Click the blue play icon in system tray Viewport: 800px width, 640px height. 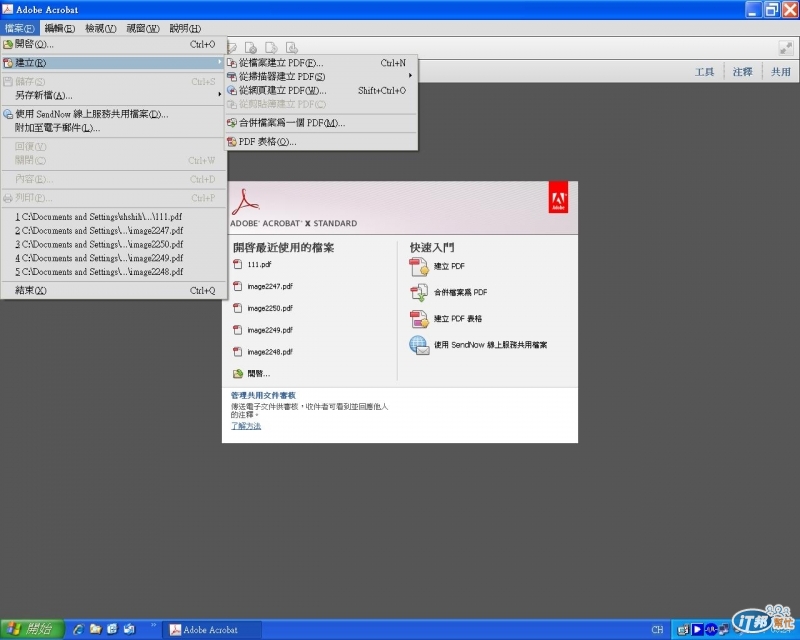[x=697, y=630]
